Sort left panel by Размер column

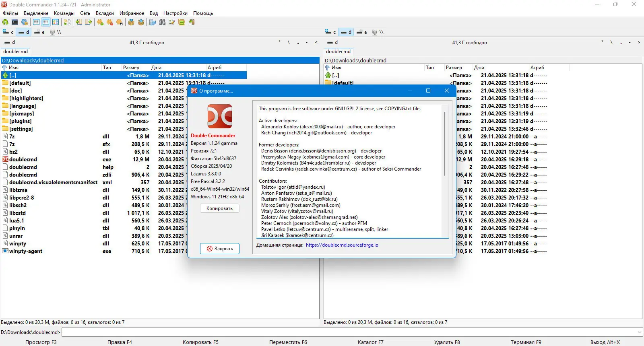click(136, 68)
